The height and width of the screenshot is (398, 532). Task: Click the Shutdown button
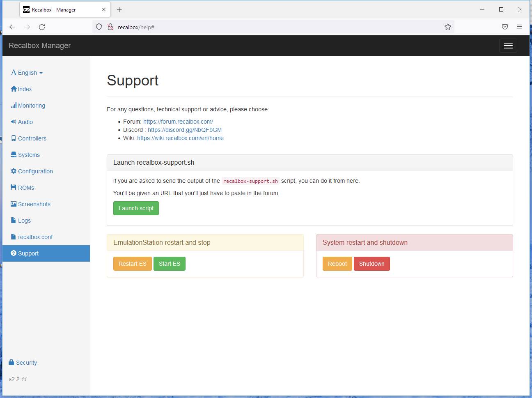pyautogui.click(x=372, y=264)
